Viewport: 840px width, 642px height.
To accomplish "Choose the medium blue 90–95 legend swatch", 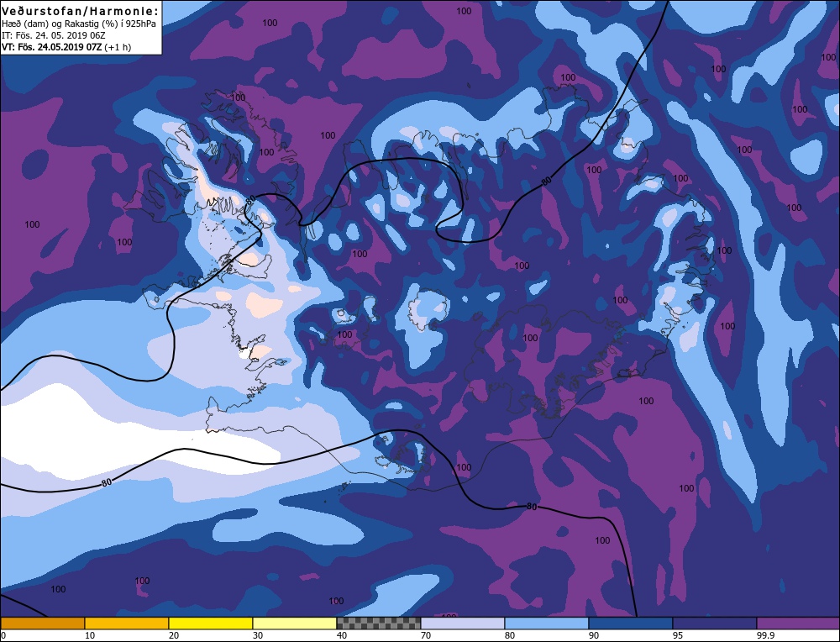I will pos(631,623).
